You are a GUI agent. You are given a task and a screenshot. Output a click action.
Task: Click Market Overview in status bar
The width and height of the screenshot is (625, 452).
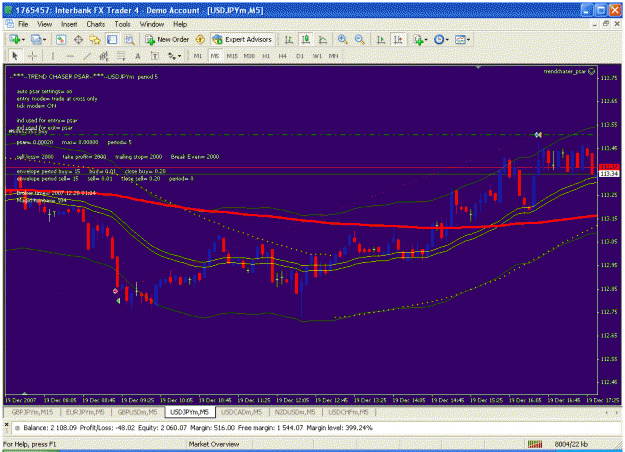tap(214, 444)
